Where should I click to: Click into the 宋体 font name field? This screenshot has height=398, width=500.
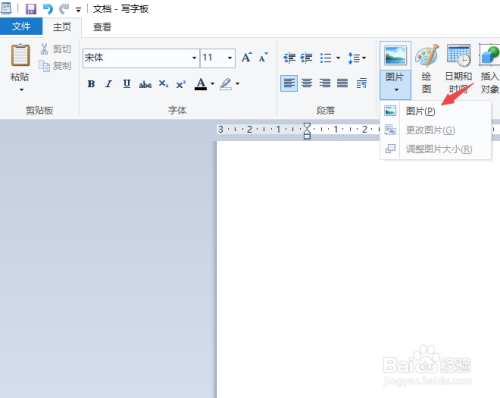(x=137, y=58)
